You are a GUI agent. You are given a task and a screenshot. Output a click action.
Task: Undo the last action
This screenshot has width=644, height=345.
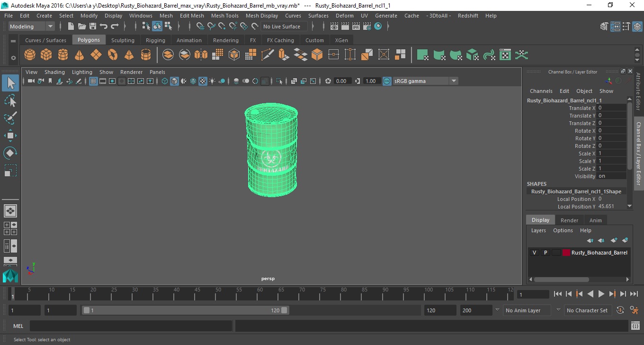[x=104, y=27]
